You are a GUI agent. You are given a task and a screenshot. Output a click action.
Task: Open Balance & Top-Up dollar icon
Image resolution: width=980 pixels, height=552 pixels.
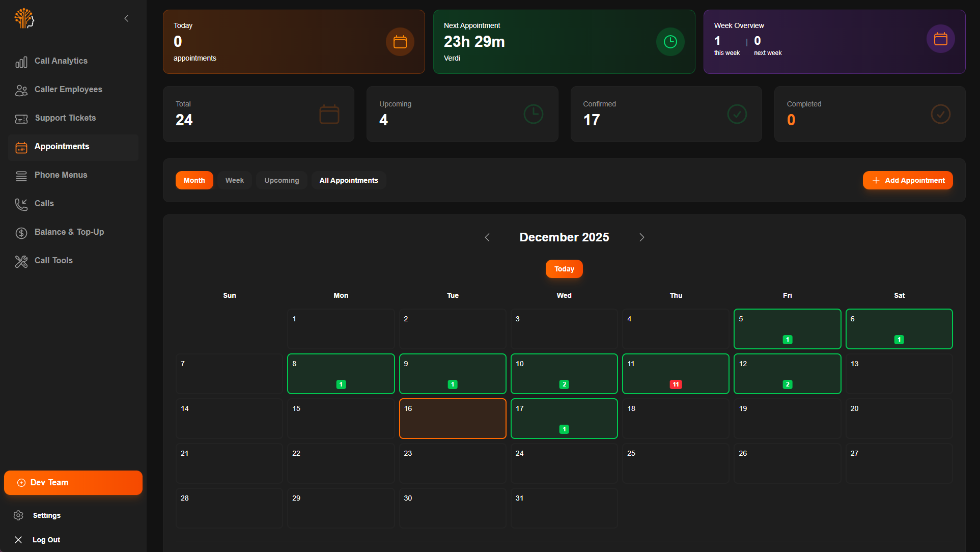point(21,233)
